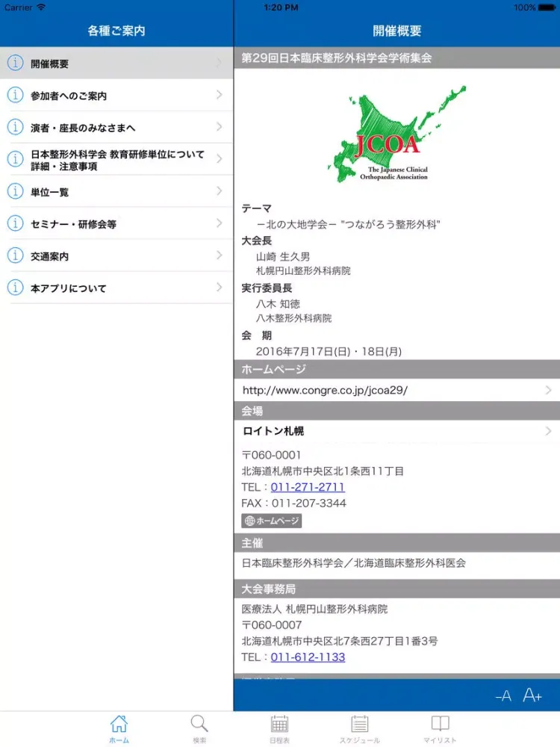Viewport: 560px width, 747px height.
Task: Tap the info icon beside 開催概要
Action: [x=15, y=63]
